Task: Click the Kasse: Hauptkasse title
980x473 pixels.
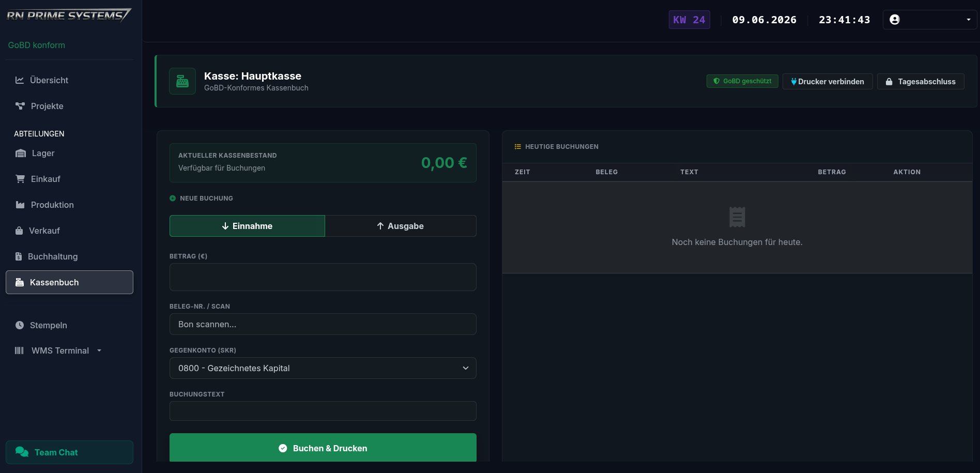Action: [253, 76]
